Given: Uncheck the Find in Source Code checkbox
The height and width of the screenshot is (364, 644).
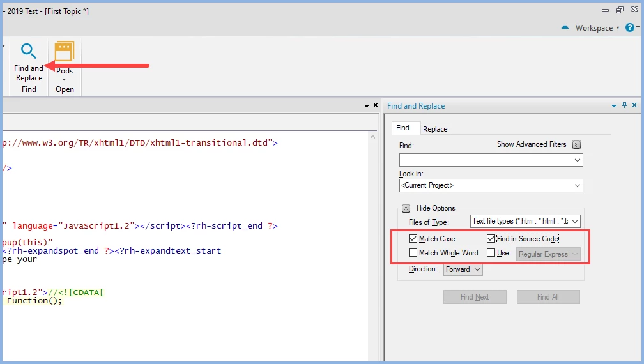Looking at the screenshot, I should click(x=491, y=238).
